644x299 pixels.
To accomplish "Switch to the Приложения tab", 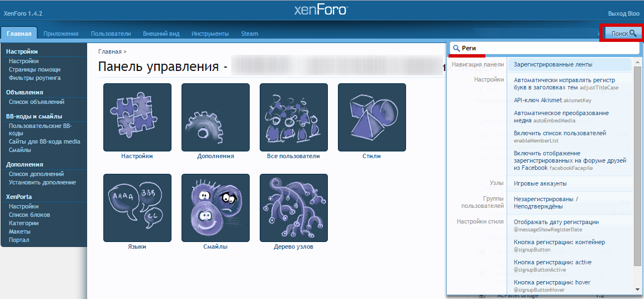I will (61, 34).
